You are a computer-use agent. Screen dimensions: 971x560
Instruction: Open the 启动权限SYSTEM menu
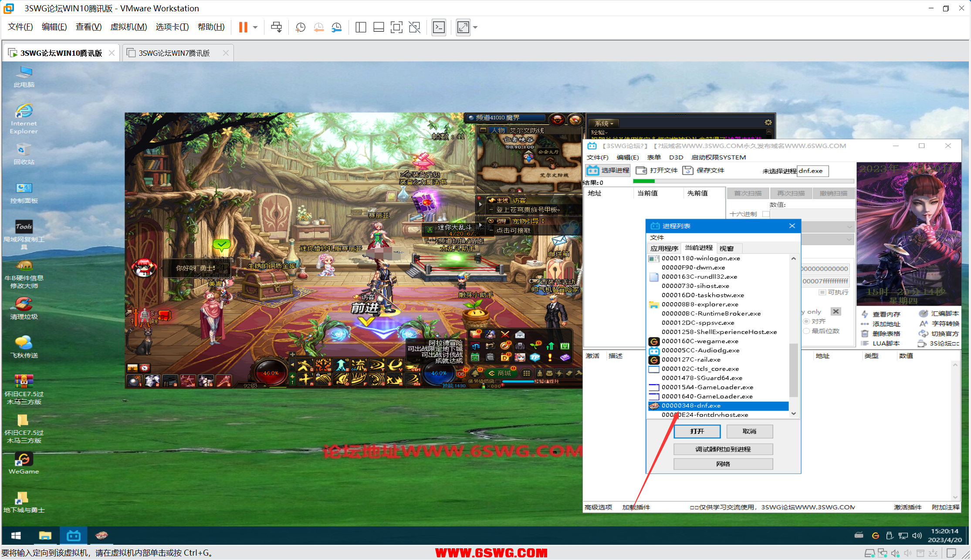719,157
